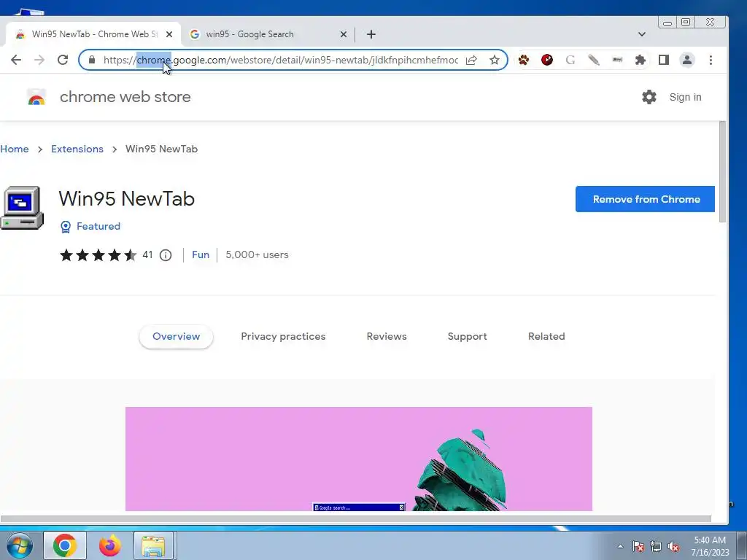747x560 pixels.
Task: Switch to Privacy practices tab
Action: [283, 337]
